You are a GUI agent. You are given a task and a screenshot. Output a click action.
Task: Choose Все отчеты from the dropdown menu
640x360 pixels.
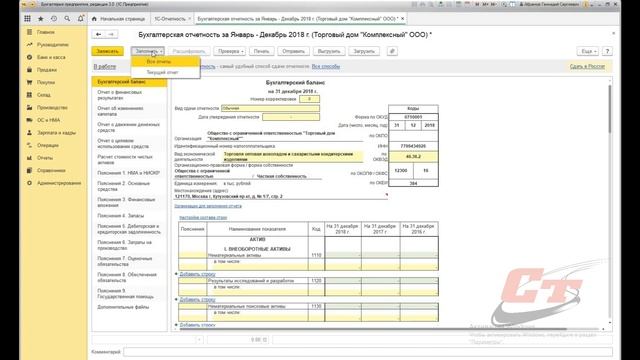click(165, 62)
